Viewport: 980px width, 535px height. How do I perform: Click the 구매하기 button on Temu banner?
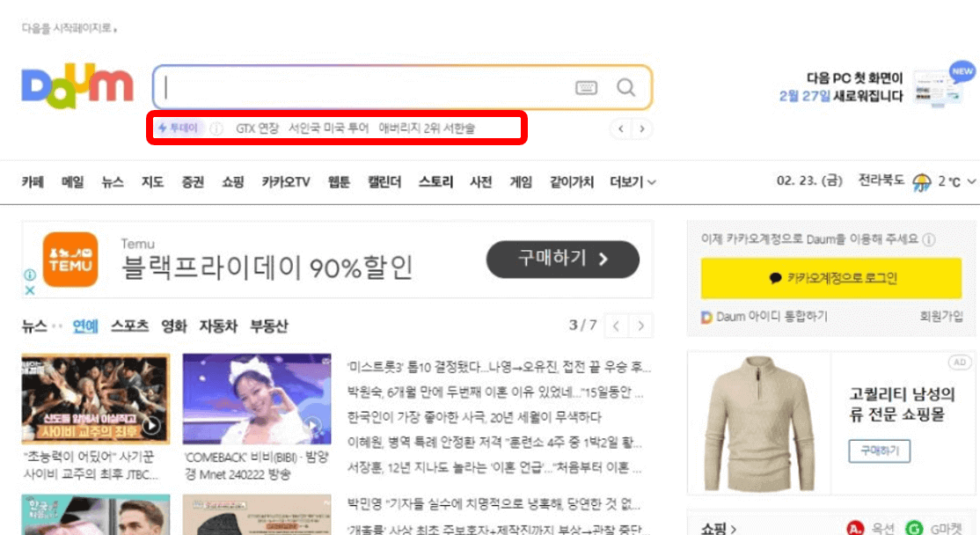coord(563,260)
